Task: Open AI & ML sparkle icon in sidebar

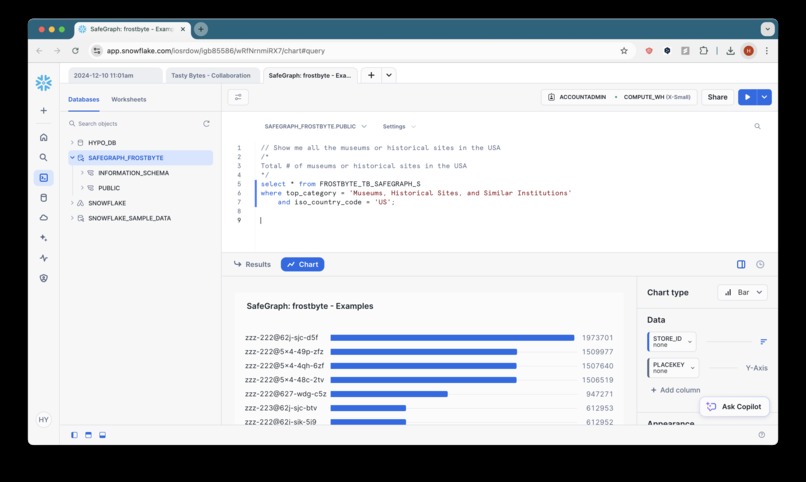Action: click(x=44, y=237)
